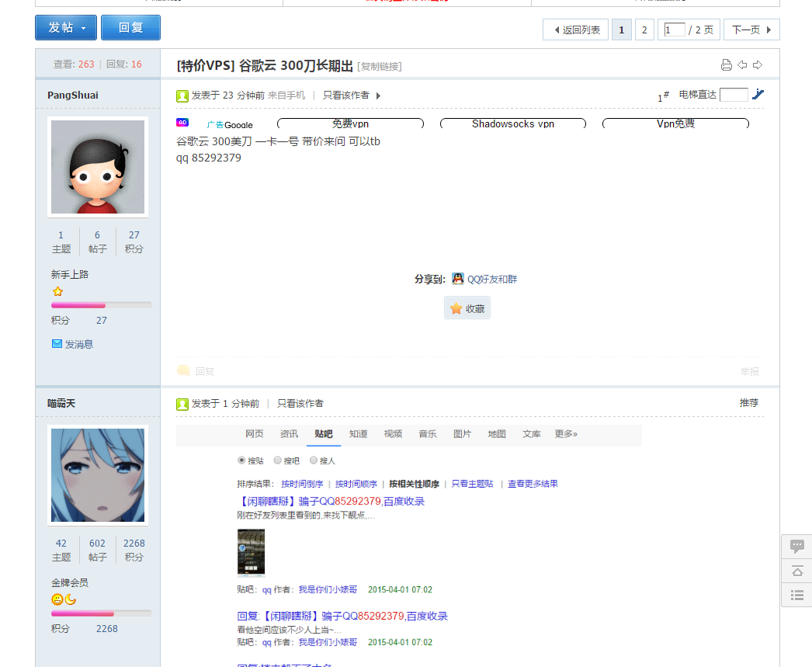This screenshot has height=667, width=812.
Task: Open the AD badge icon
Action: [182, 122]
